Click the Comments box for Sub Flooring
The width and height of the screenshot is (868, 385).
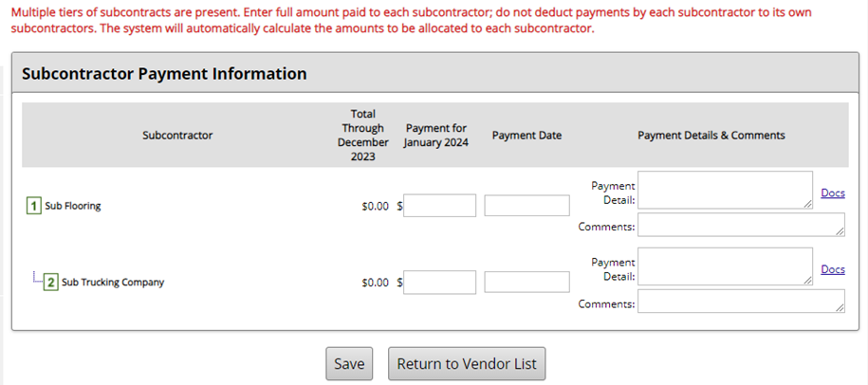pyautogui.click(x=740, y=225)
